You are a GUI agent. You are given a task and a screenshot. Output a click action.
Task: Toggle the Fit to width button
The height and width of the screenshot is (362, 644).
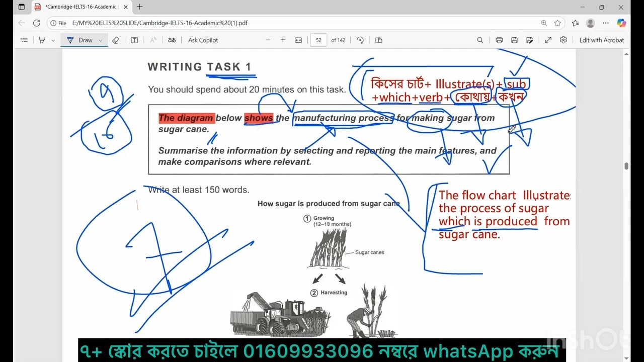pyautogui.click(x=298, y=40)
